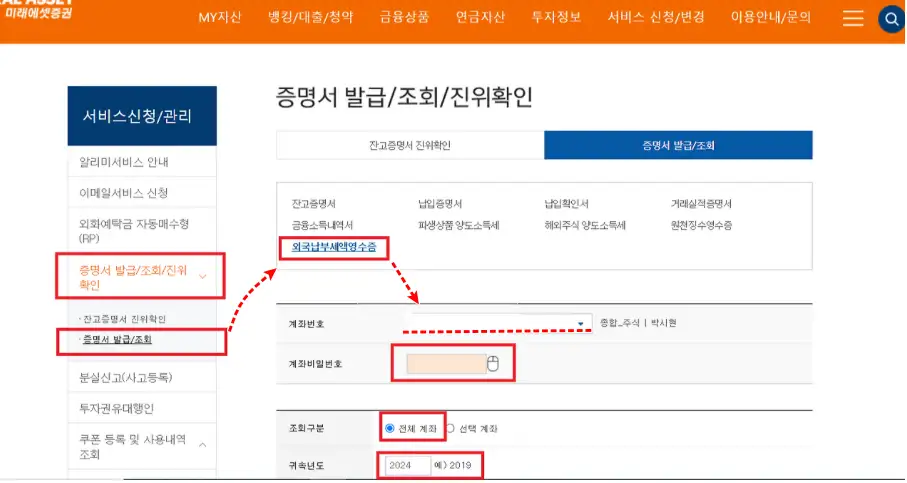The height and width of the screenshot is (483, 907).
Task: Switch to the 증명서 발급/조회 tab
Action: pyautogui.click(x=679, y=145)
